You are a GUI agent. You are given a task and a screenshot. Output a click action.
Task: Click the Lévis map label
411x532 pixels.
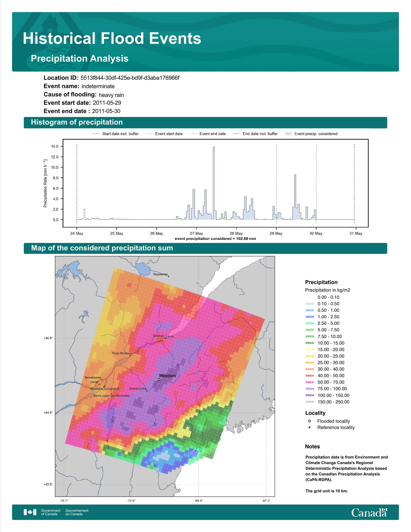[x=170, y=336]
